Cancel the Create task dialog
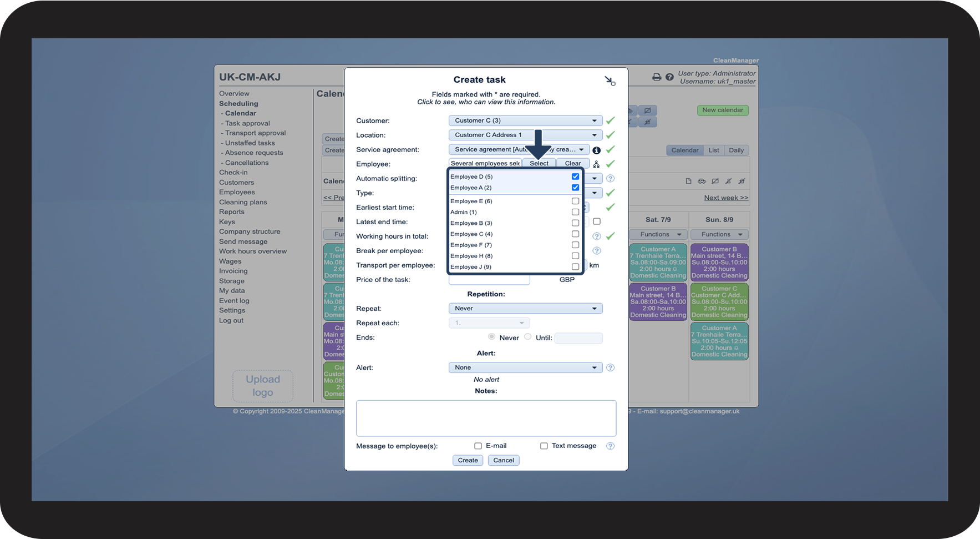Screen dimensions: 980x539 pyautogui.click(x=504, y=460)
